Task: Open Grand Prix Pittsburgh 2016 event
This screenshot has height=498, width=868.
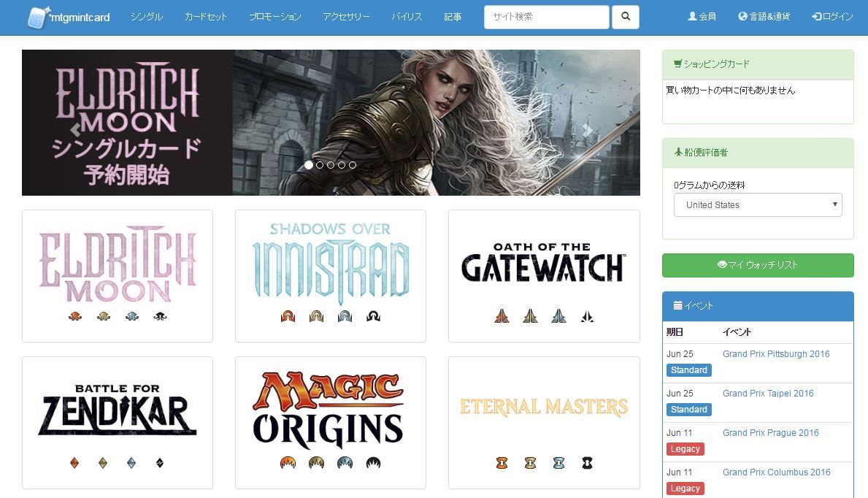Action: click(776, 354)
